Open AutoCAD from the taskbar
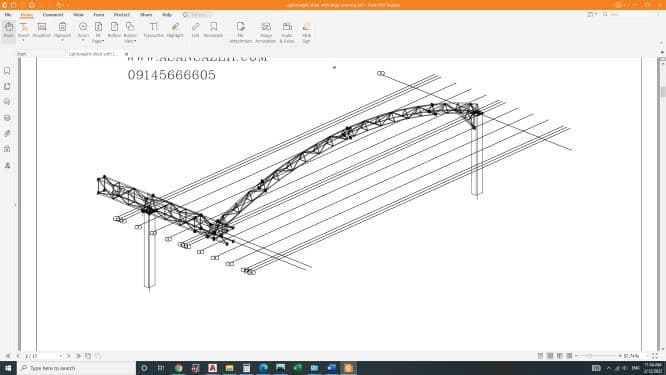The height and width of the screenshot is (375, 666). point(212,368)
